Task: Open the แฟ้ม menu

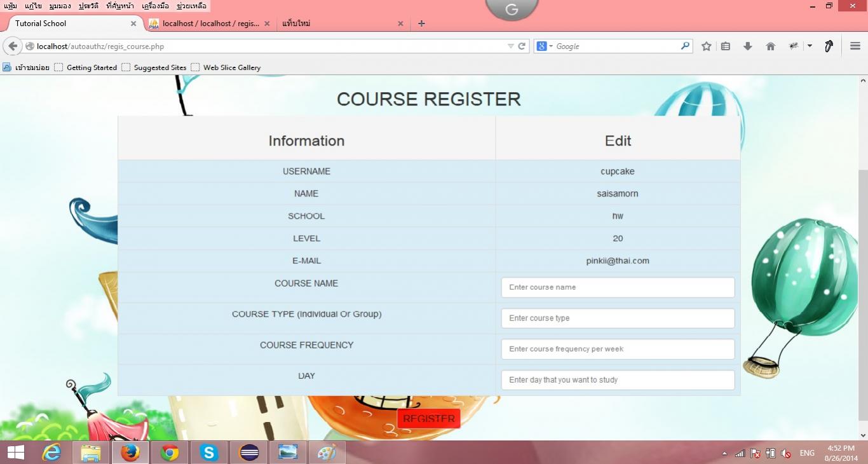Action: [11, 6]
